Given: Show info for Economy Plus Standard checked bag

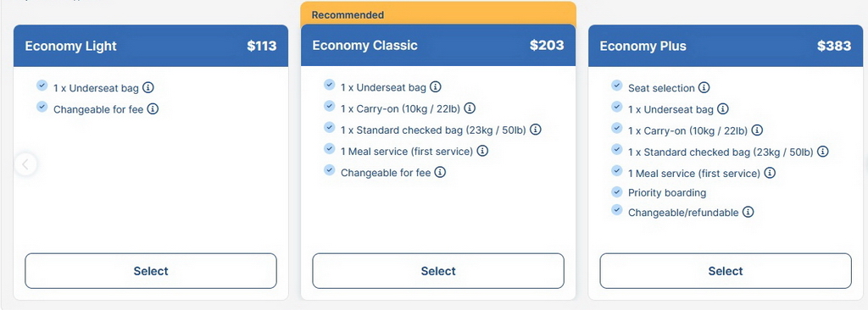Looking at the screenshot, I should coord(822,152).
